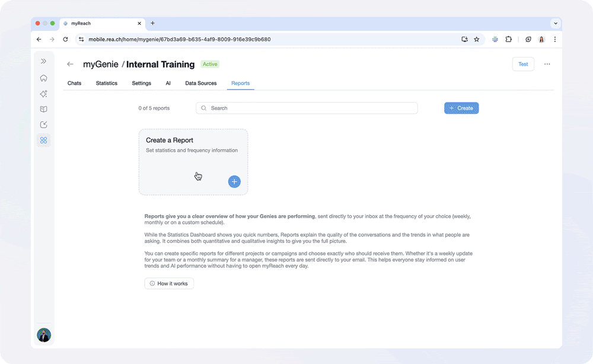Open the browser's three-dot menu
This screenshot has height=364, width=593.
tap(555, 39)
